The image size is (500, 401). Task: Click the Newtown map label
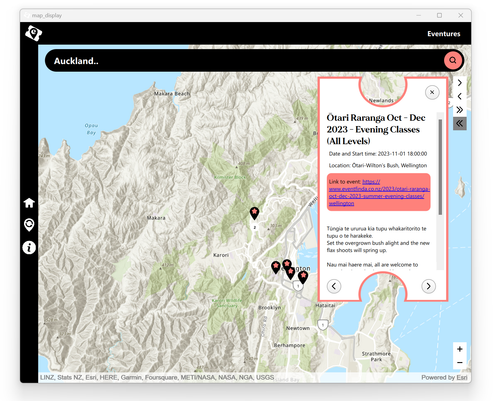[x=298, y=328]
